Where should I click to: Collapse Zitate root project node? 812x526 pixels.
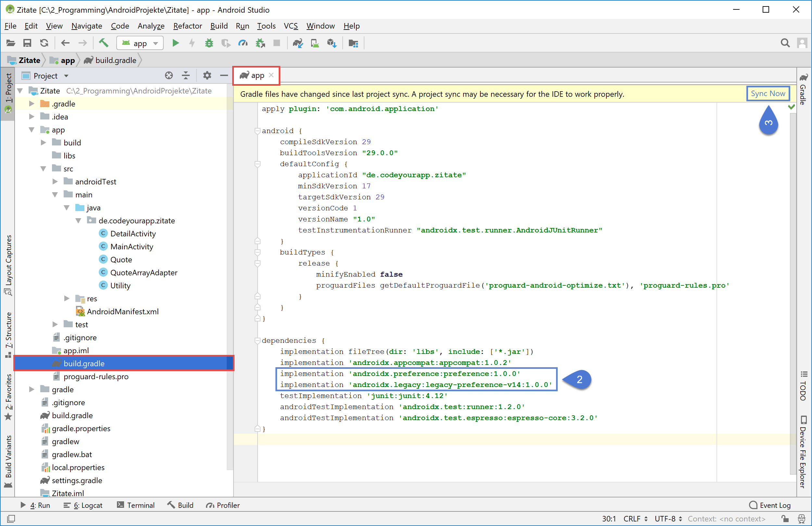pos(20,91)
